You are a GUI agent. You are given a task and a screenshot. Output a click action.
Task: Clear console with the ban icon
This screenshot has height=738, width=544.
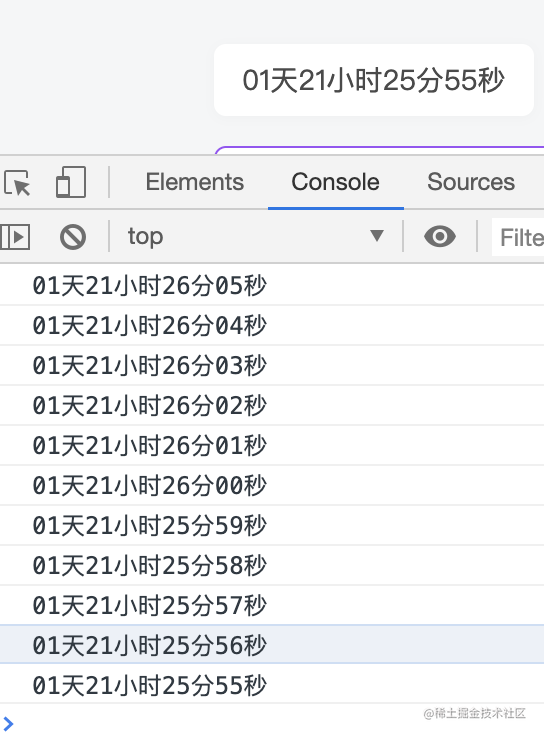click(73, 236)
